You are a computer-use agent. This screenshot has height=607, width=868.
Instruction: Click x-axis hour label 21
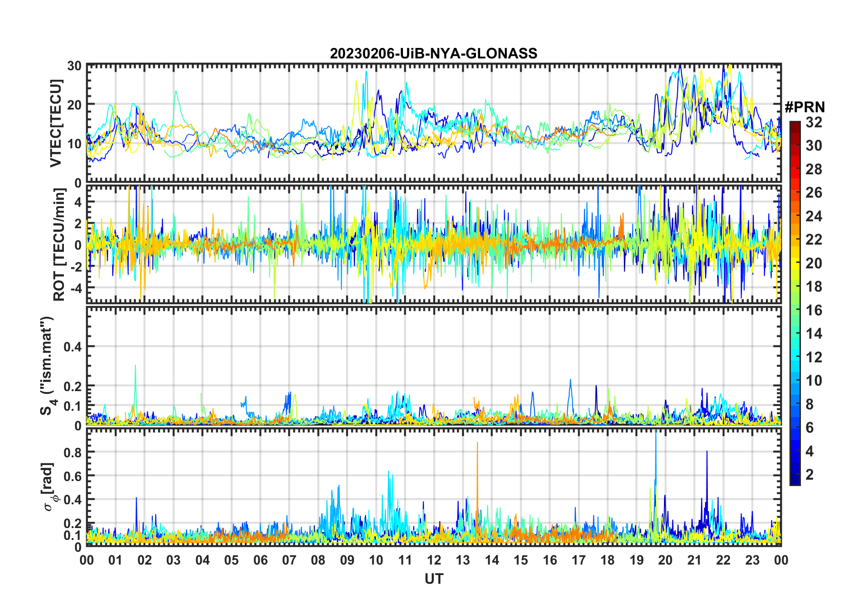tap(695, 560)
